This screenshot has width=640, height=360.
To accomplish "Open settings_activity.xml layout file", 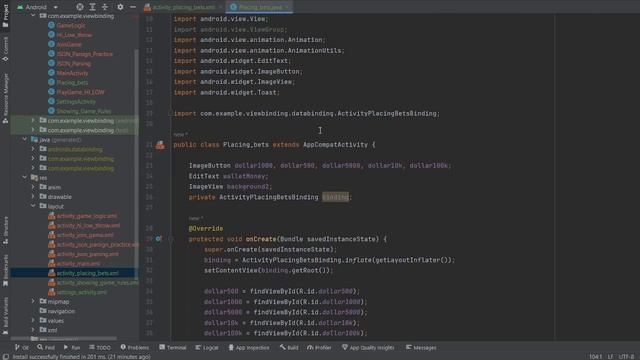I will coord(81,292).
